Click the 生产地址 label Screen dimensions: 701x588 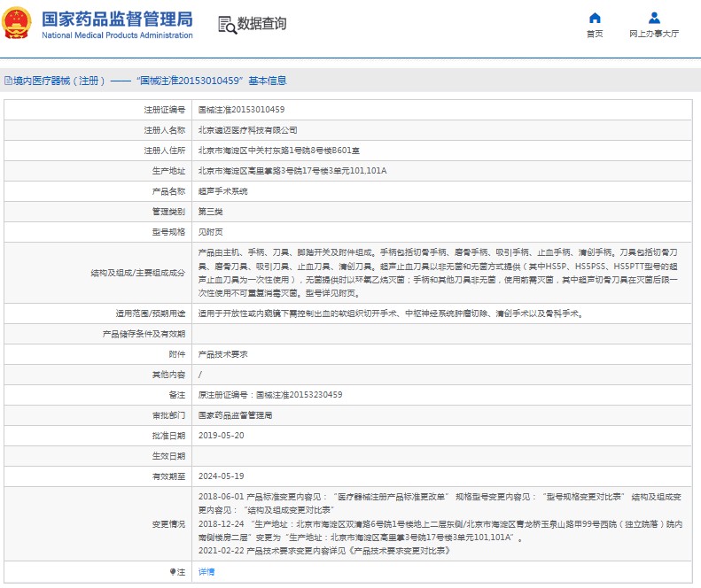(x=168, y=171)
